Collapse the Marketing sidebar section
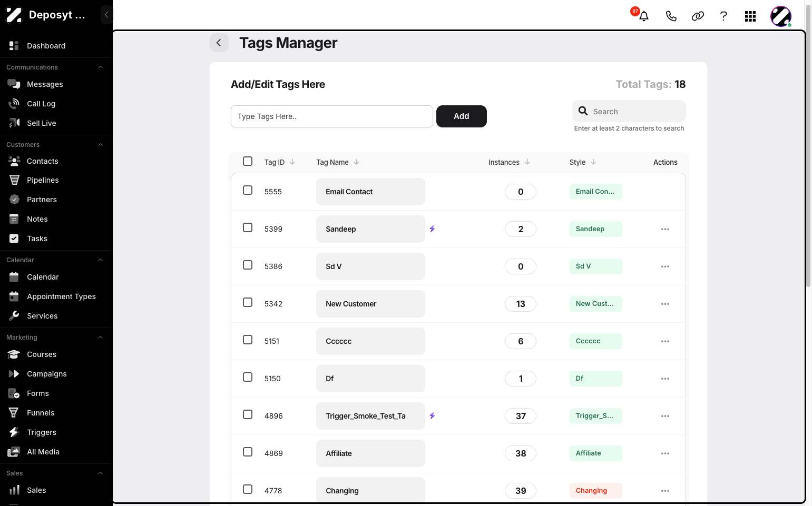Image resolution: width=812 pixels, height=506 pixels. coord(100,337)
